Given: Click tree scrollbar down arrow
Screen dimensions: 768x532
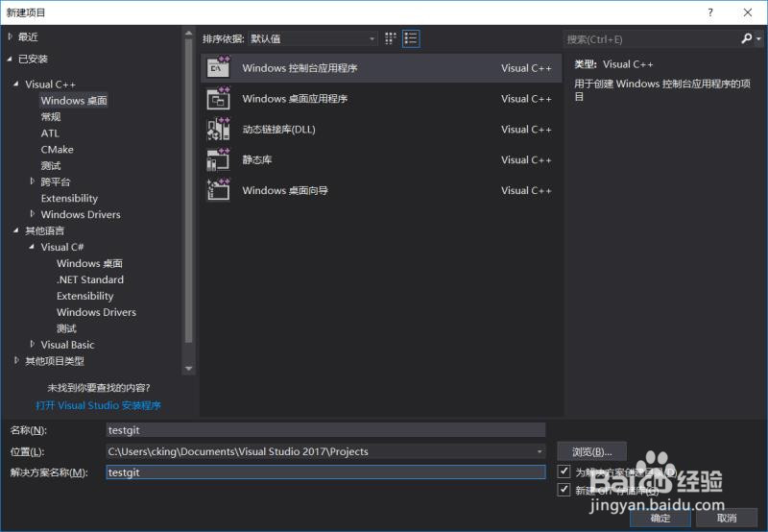Looking at the screenshot, I should point(188,368).
